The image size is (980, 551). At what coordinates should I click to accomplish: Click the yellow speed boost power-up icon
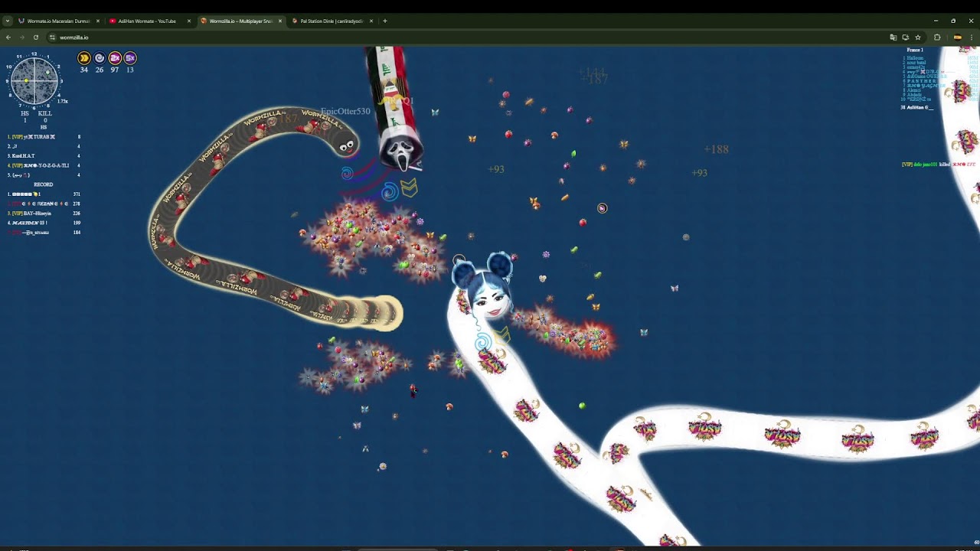tap(84, 58)
